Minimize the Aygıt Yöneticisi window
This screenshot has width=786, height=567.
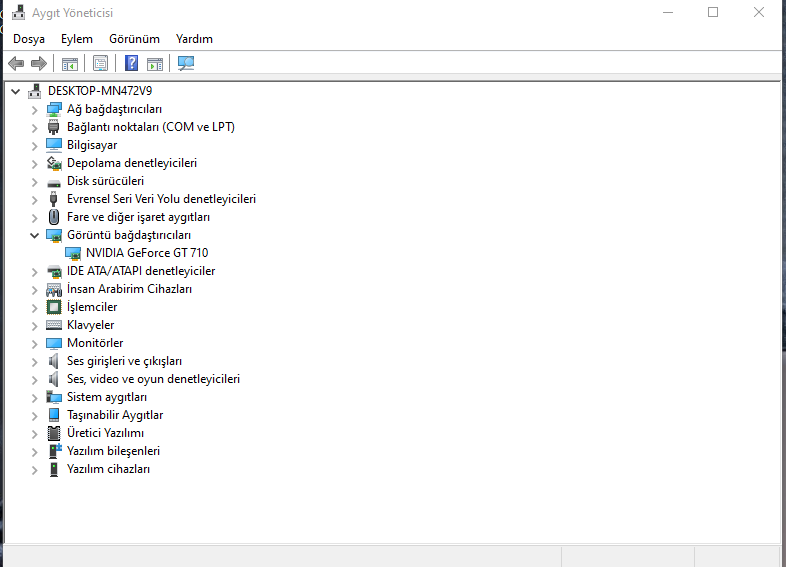coord(668,12)
